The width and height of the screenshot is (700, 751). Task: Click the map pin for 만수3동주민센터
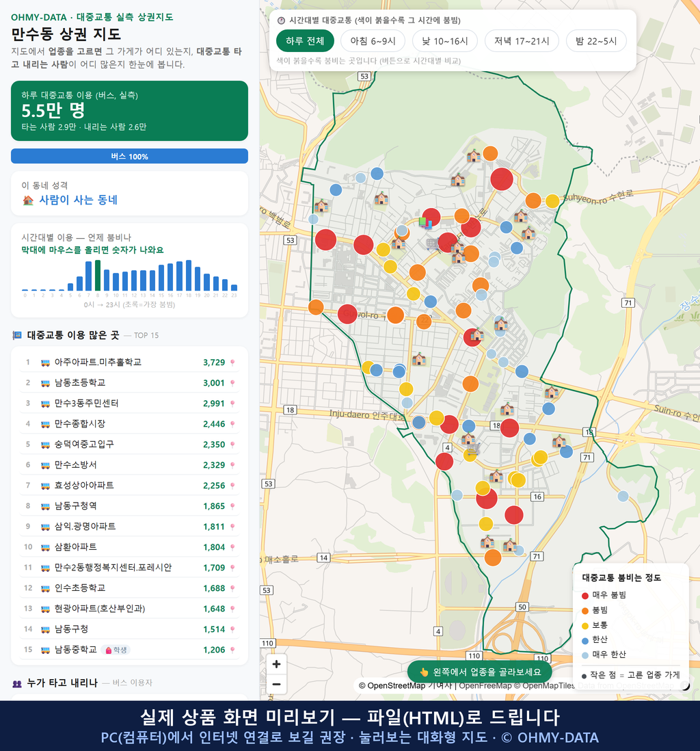click(x=232, y=404)
